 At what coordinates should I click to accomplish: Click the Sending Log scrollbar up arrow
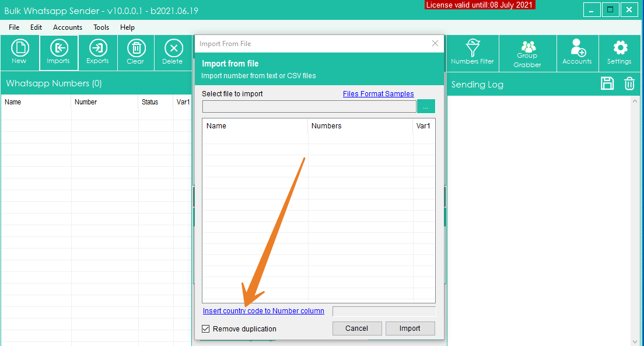(635, 101)
